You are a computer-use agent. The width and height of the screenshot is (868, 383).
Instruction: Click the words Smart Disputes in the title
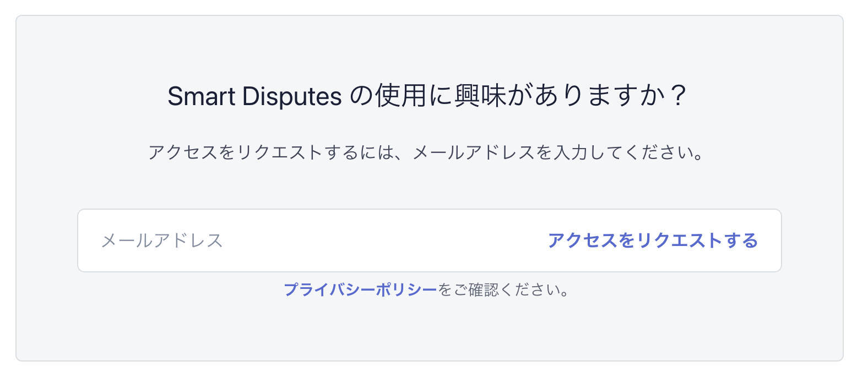click(x=254, y=97)
